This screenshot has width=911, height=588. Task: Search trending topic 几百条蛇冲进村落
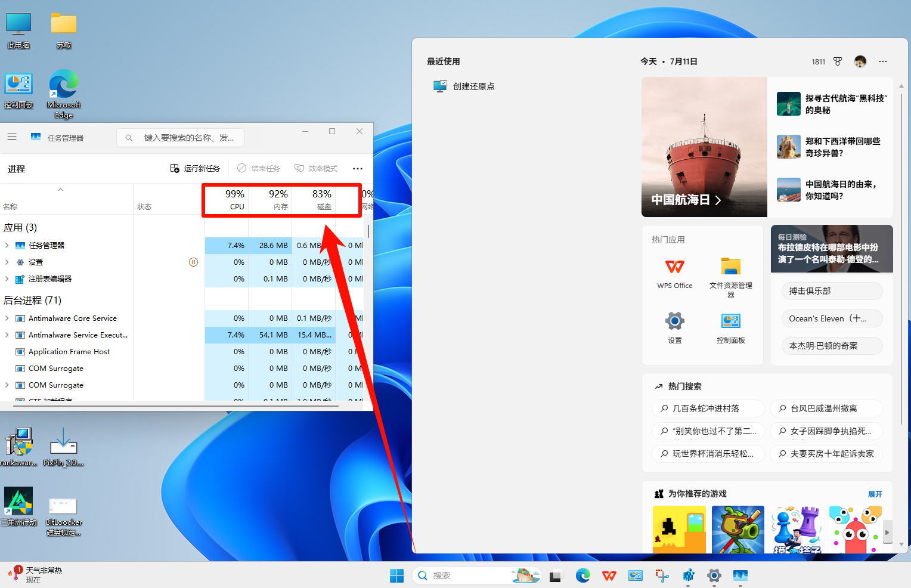[x=708, y=408]
